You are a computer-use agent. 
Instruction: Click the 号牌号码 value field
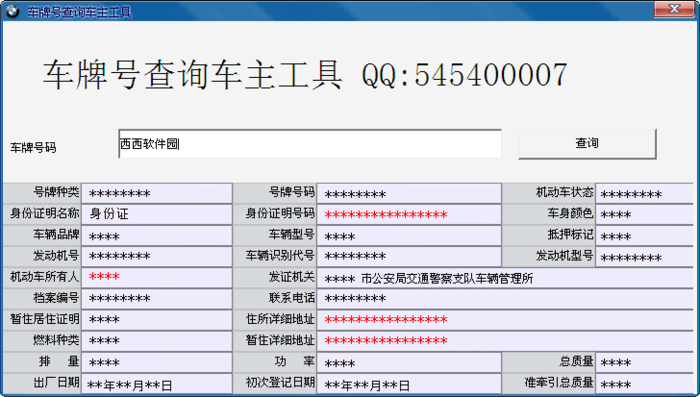pos(409,193)
